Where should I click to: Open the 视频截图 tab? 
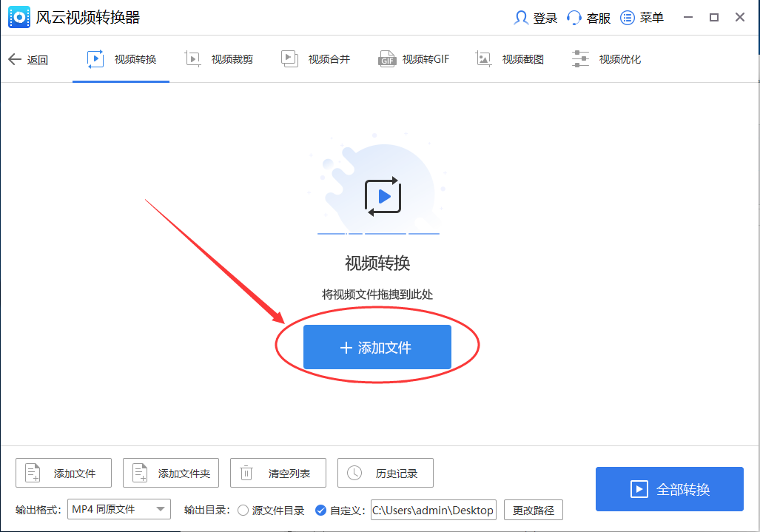tap(509, 59)
